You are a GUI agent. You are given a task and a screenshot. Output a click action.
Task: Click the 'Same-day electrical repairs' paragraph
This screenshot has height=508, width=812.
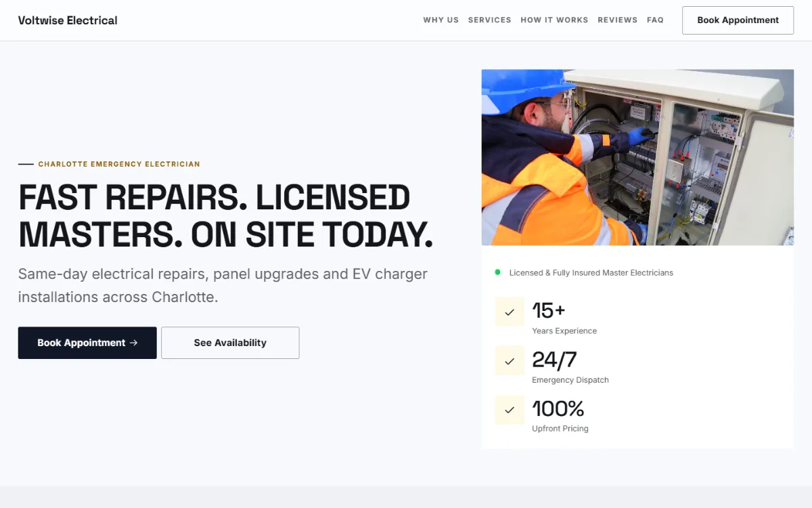tap(223, 285)
